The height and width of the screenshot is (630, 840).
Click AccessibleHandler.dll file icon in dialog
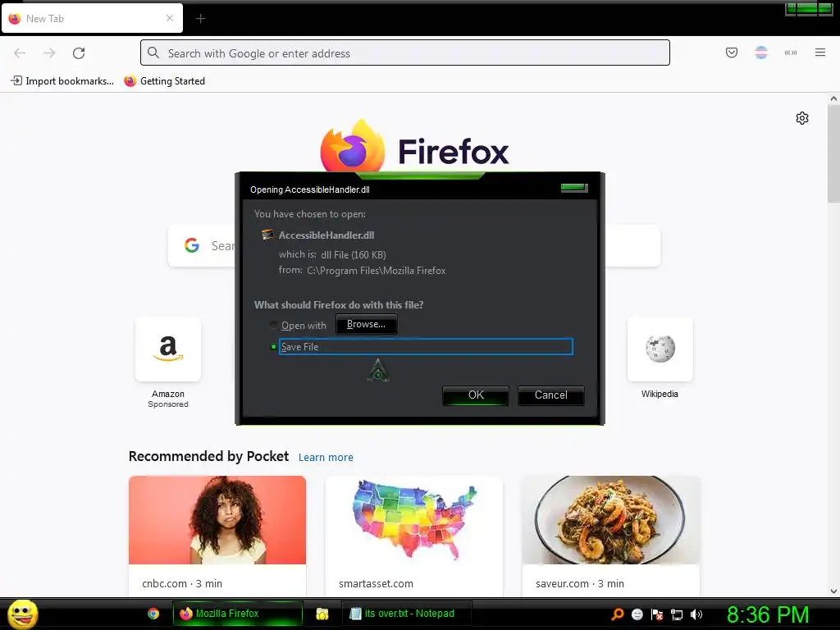click(267, 235)
